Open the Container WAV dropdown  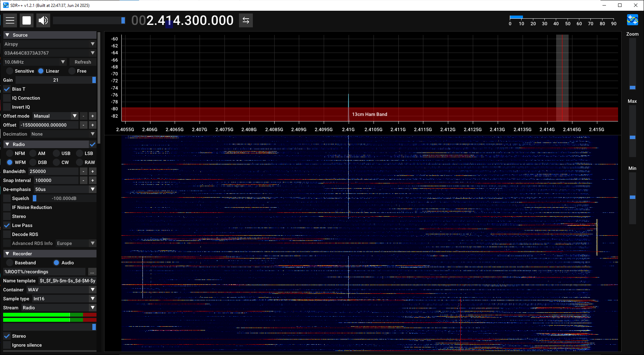click(x=61, y=290)
